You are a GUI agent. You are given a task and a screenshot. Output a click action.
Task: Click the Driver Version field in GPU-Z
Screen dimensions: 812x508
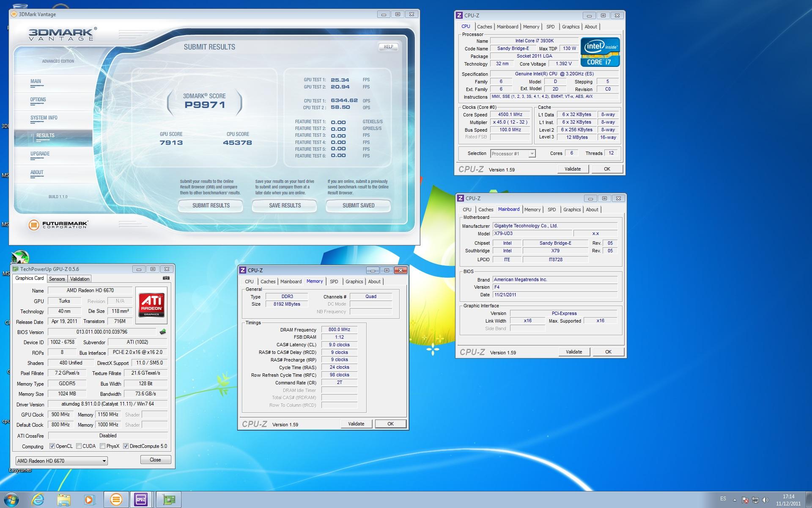pos(107,404)
